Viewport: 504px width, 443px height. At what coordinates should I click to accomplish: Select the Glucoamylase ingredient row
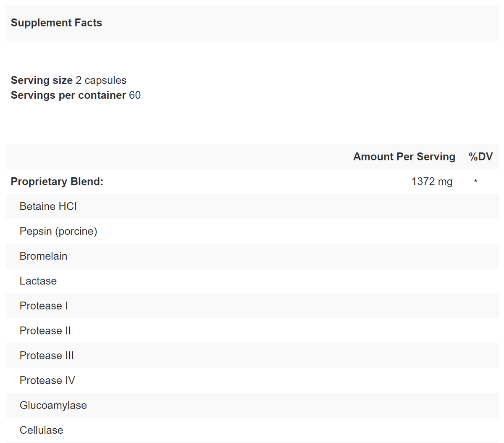click(53, 405)
